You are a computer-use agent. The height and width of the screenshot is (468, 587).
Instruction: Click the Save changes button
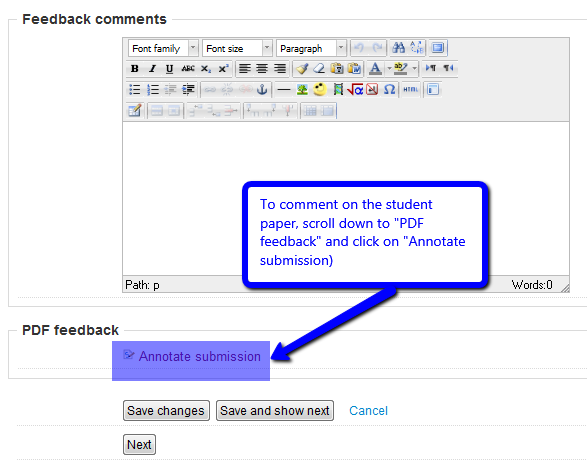(x=166, y=411)
